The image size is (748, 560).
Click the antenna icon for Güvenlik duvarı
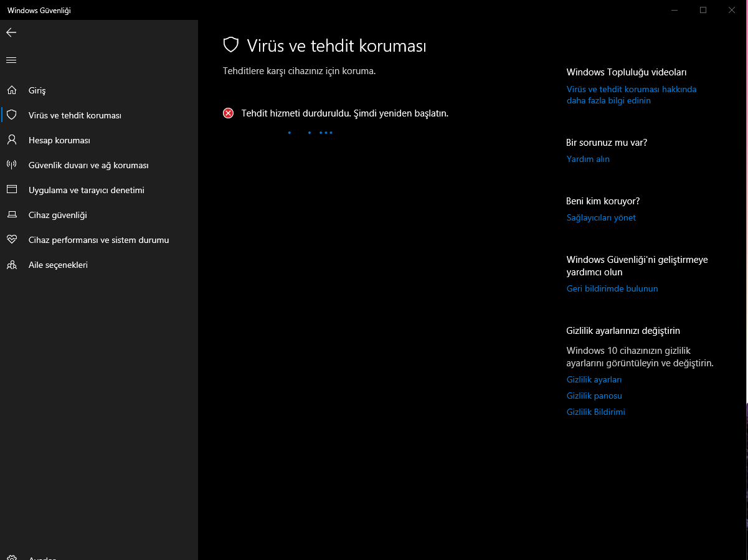pos(11,165)
